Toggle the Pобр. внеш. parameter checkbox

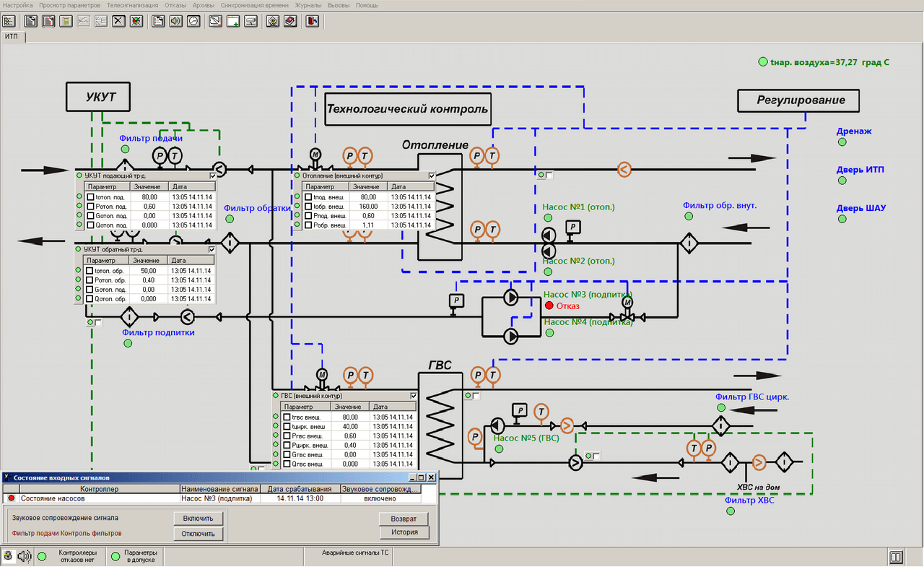308,225
